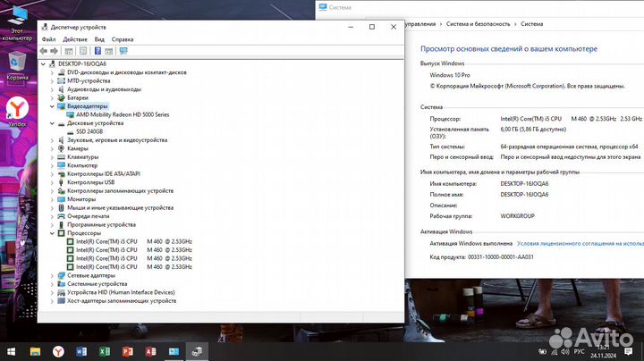Open the Справка menu

[123, 39]
